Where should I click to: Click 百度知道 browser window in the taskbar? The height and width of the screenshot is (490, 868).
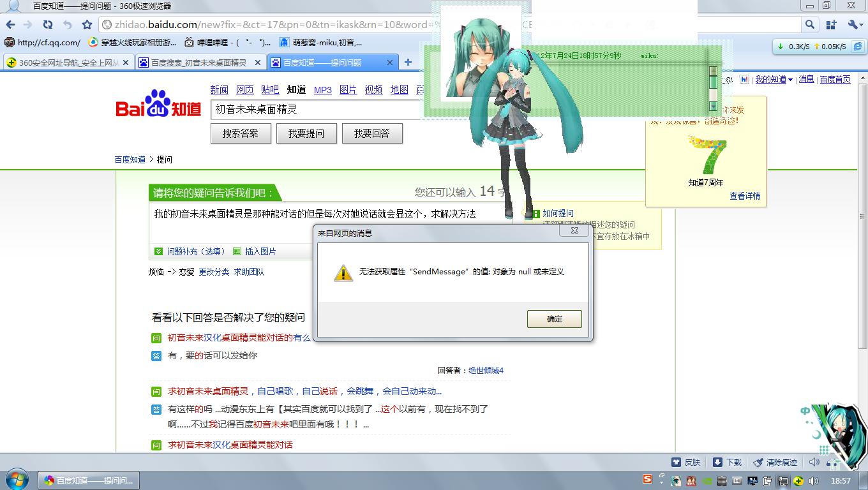tap(89, 480)
